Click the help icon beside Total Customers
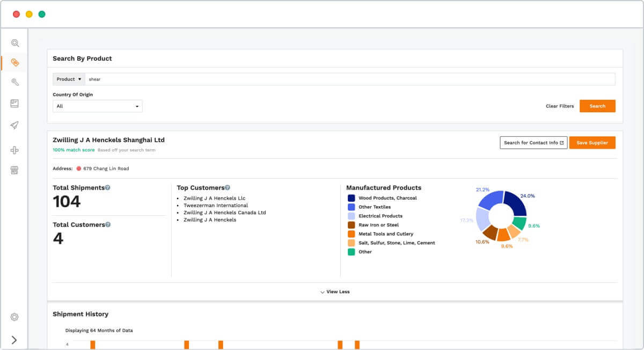This screenshot has width=644, height=350. (108, 224)
